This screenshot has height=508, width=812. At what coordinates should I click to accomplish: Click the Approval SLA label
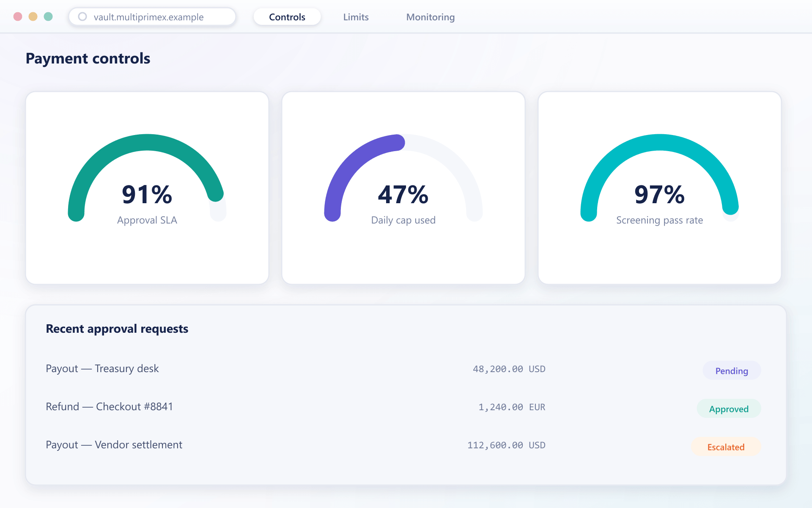pos(147,220)
